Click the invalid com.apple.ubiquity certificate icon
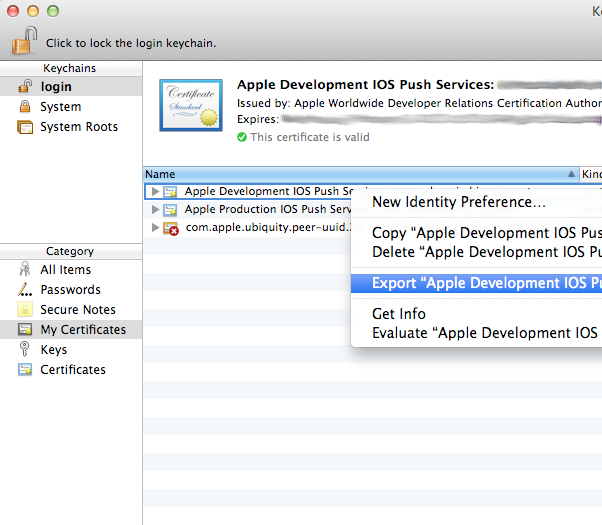This screenshot has height=525, width=602. point(170,228)
